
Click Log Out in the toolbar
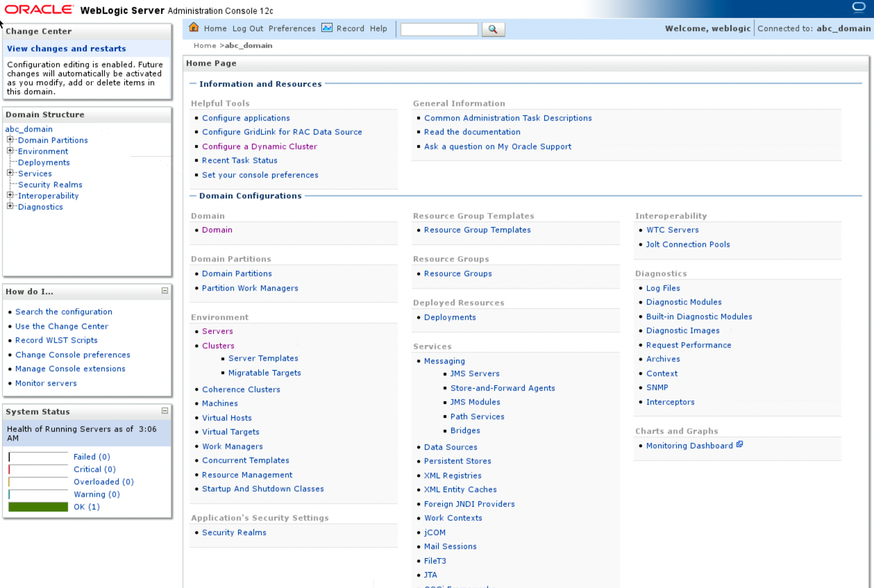pos(248,28)
